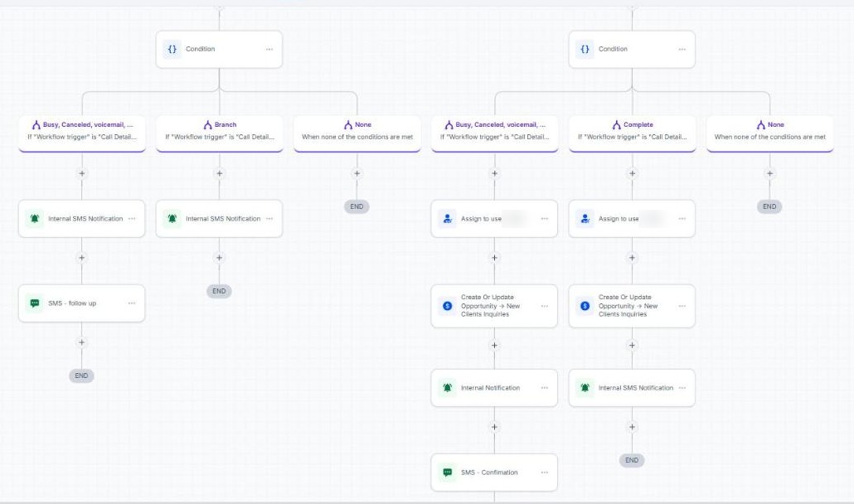Click dollar icon on Create Or Update Opportunity under Complete
The image size is (854, 504).
(585, 306)
